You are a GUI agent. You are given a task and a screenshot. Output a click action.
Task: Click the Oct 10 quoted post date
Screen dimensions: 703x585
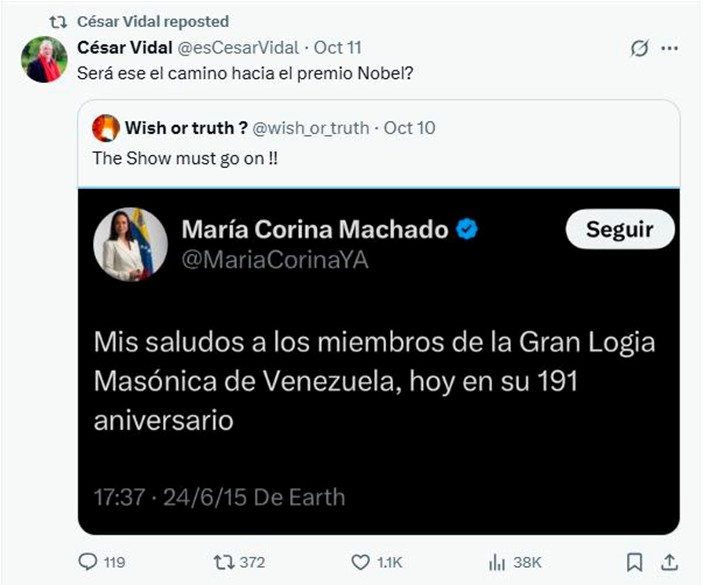(x=410, y=128)
